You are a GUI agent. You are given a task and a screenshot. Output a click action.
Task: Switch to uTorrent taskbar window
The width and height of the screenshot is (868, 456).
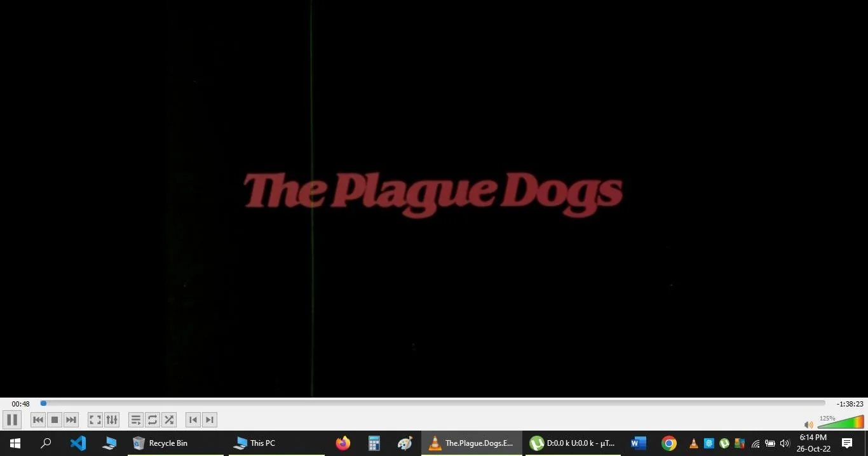[573, 443]
